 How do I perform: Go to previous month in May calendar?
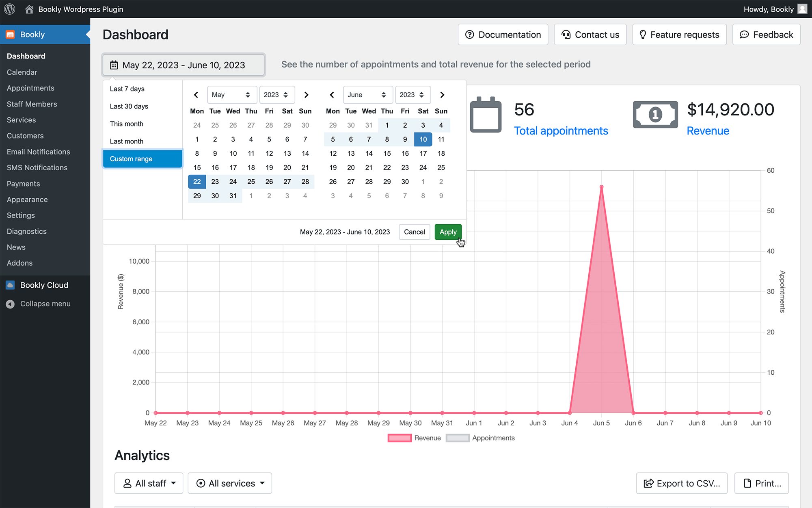(x=196, y=95)
